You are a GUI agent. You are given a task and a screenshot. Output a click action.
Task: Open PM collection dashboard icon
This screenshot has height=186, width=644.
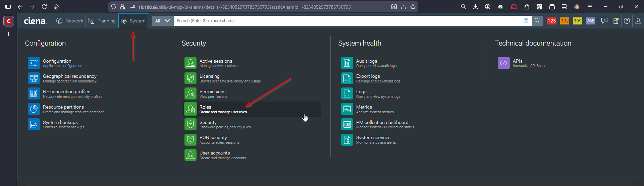347,124
